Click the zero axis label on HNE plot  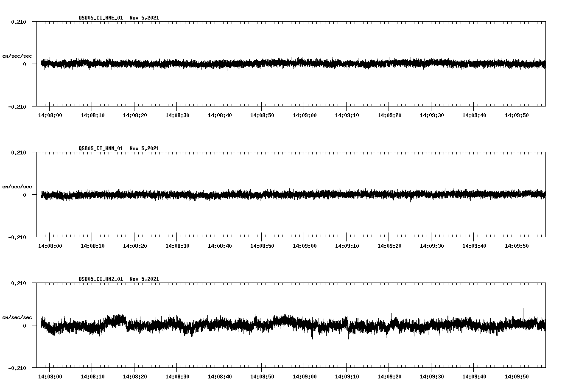(x=25, y=64)
